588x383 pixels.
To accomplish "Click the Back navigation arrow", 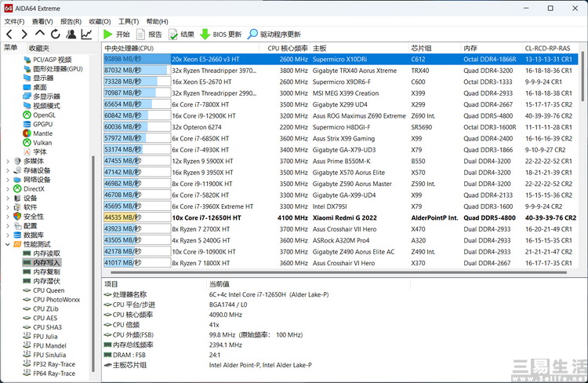I will click(9, 35).
